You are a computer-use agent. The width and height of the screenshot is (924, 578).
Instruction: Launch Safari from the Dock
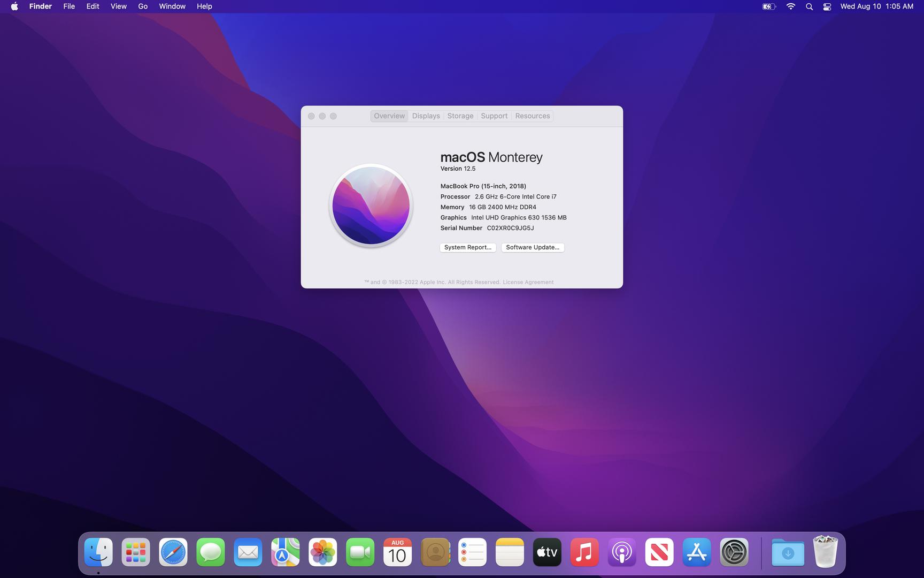173,552
